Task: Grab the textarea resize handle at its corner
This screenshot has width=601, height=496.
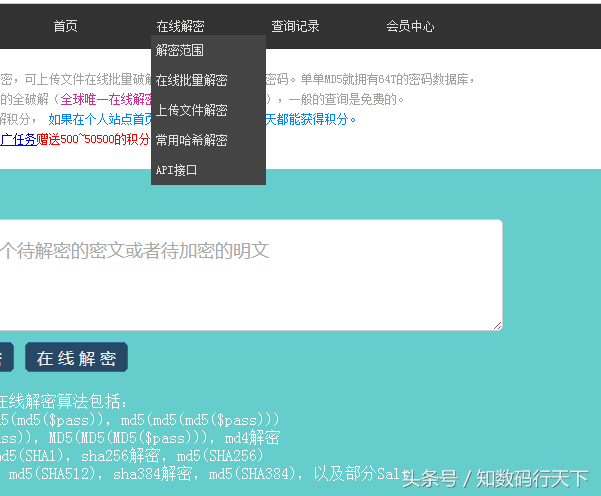Action: pos(496,324)
